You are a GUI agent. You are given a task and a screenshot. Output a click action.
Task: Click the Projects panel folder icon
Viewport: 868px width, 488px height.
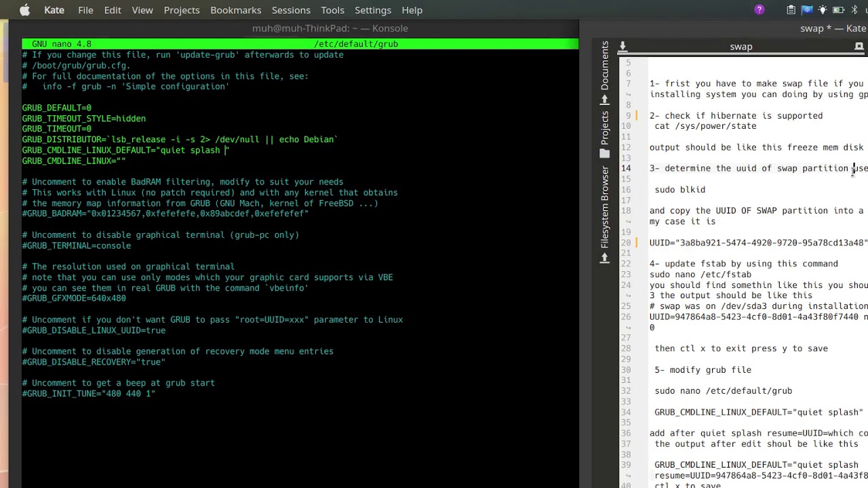[x=604, y=154]
